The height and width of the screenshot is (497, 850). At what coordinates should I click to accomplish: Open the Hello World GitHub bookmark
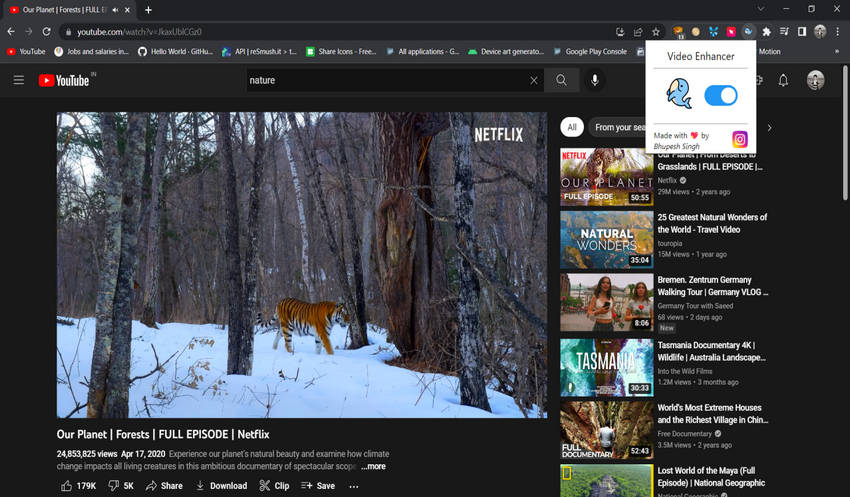(x=175, y=51)
